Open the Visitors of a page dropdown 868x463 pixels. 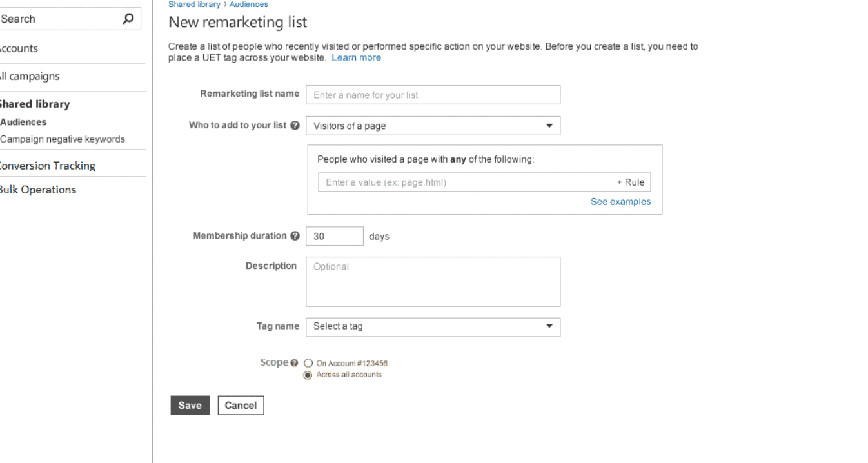click(433, 126)
